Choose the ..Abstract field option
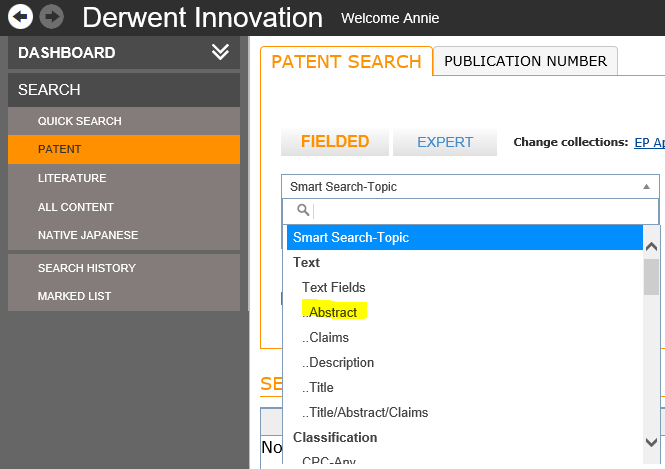Screen dimensions: 665x469 (x=330, y=313)
